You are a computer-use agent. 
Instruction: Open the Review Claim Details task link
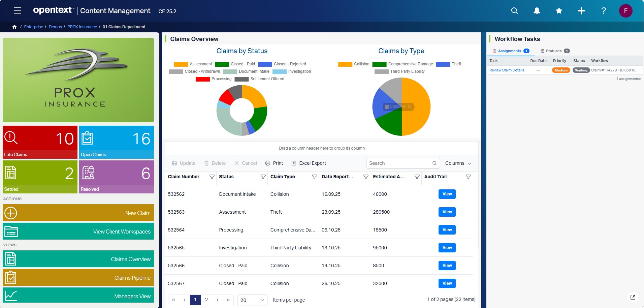[507, 70]
